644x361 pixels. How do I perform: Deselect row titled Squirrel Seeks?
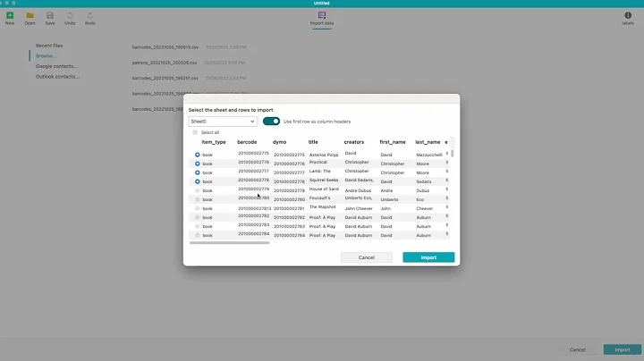pyautogui.click(x=197, y=181)
